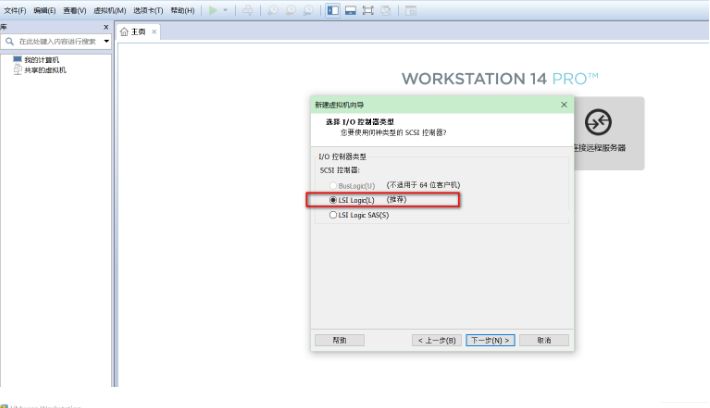Click the WORKSTATION 14 PRO heading
The image size is (710, 408).
[x=500, y=79]
